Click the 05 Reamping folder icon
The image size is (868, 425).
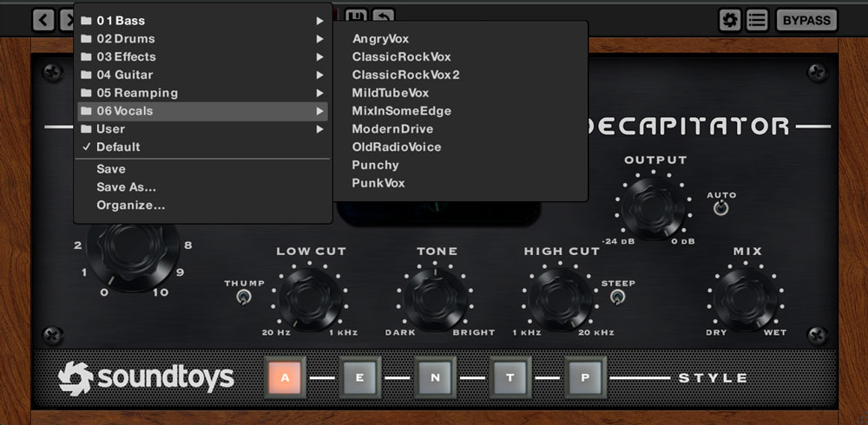point(86,93)
